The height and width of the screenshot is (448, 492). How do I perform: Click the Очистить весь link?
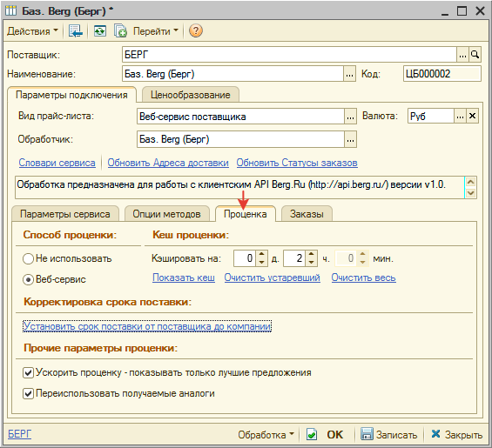coord(363,277)
